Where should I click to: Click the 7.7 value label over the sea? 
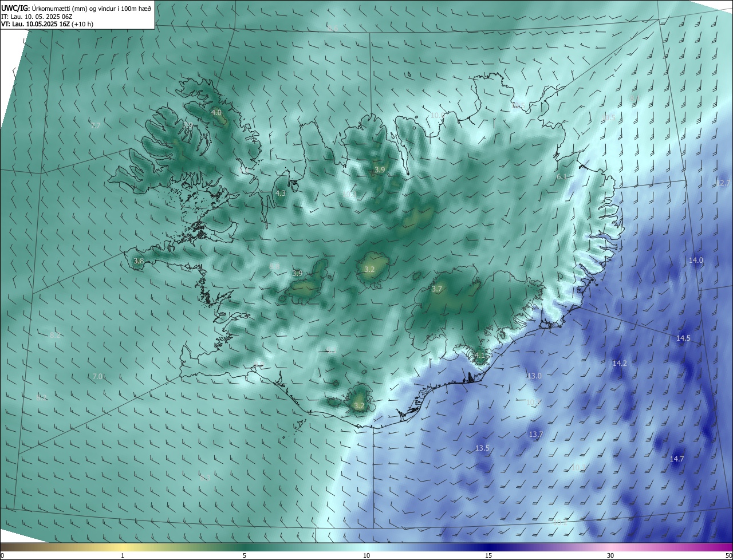(x=96, y=125)
